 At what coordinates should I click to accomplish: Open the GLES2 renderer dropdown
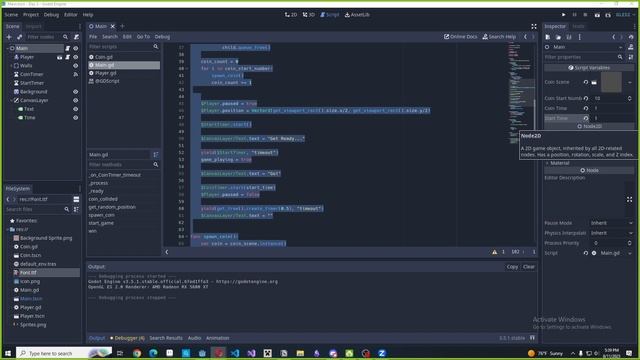point(625,15)
